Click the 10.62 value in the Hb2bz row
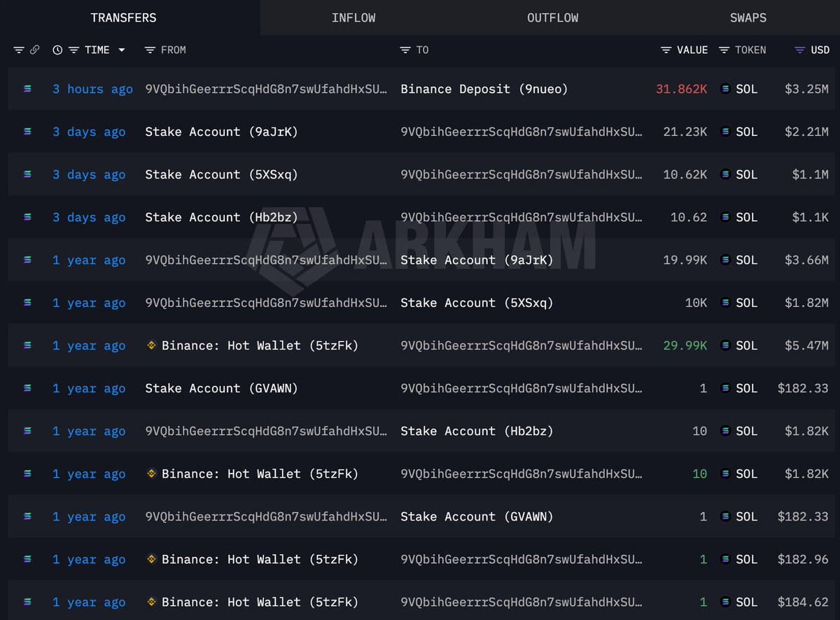840x620 pixels. [x=689, y=217]
